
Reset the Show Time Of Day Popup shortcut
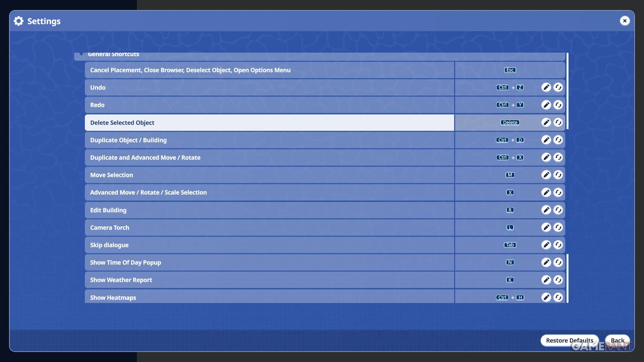coord(558,262)
